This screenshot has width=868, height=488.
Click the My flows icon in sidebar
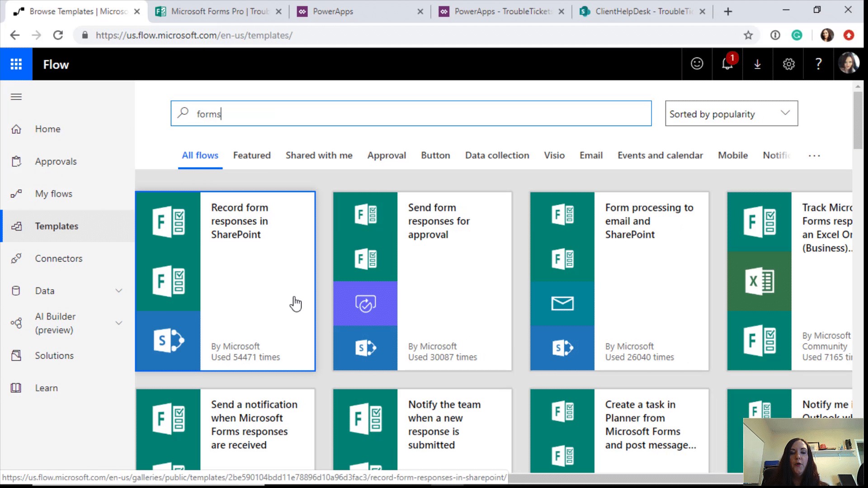16,194
